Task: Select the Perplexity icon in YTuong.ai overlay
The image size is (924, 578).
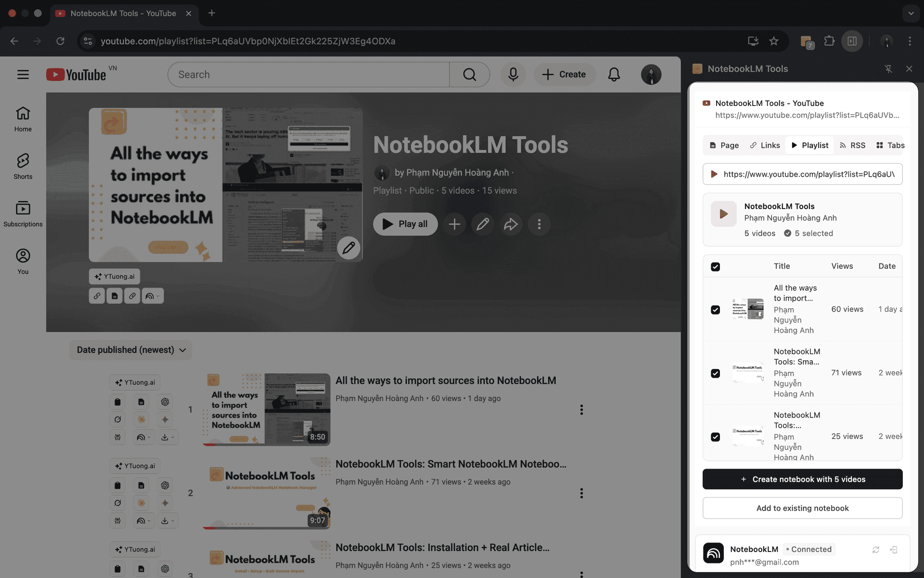Action: [117, 419]
